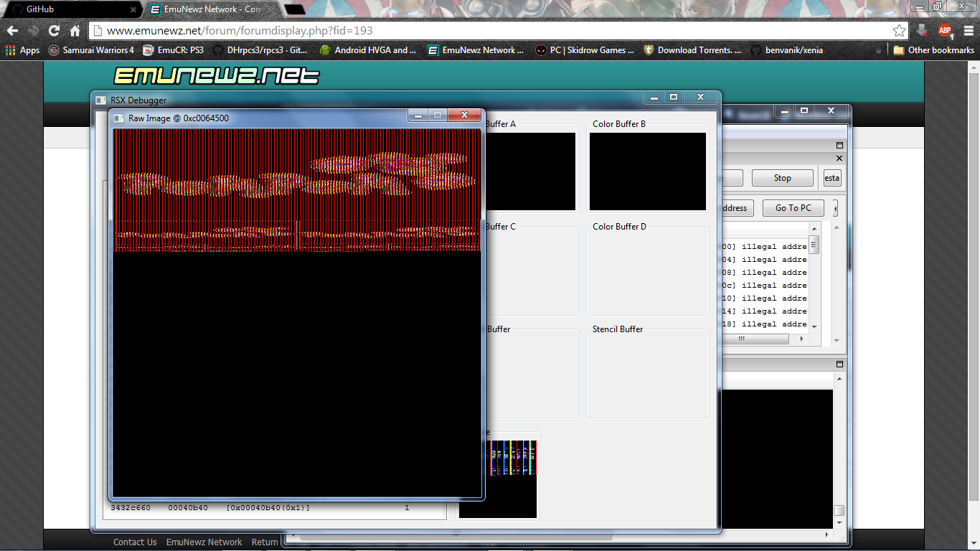Viewport: 980px width, 551px height.
Task: Click the Color Buffer A preview
Action: (530, 171)
